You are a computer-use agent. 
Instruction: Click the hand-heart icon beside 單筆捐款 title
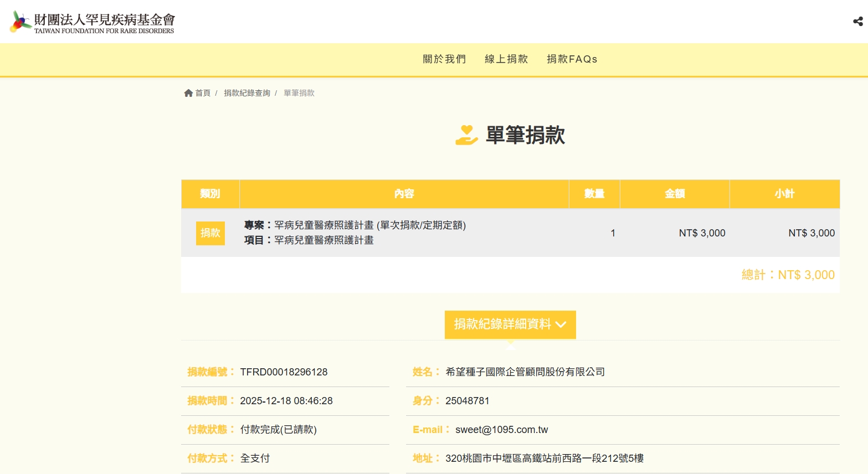466,135
